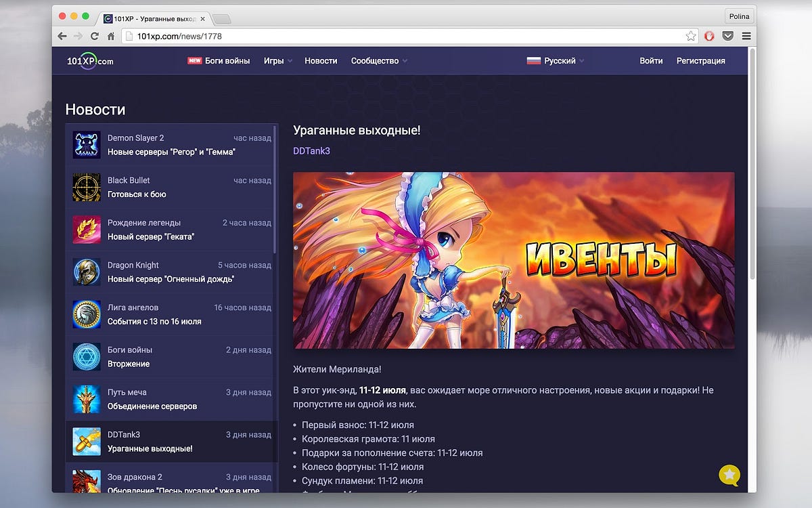Click the Боги войны hexagram icon

click(x=87, y=356)
